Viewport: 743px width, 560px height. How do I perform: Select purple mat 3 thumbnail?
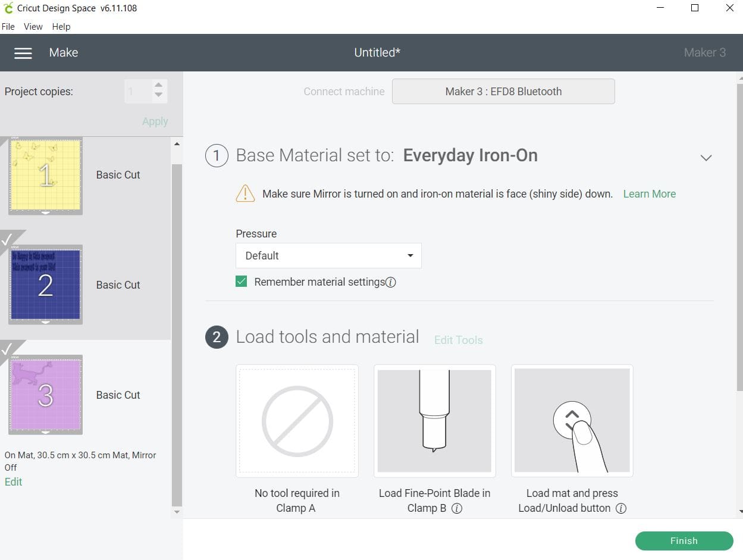pos(46,396)
